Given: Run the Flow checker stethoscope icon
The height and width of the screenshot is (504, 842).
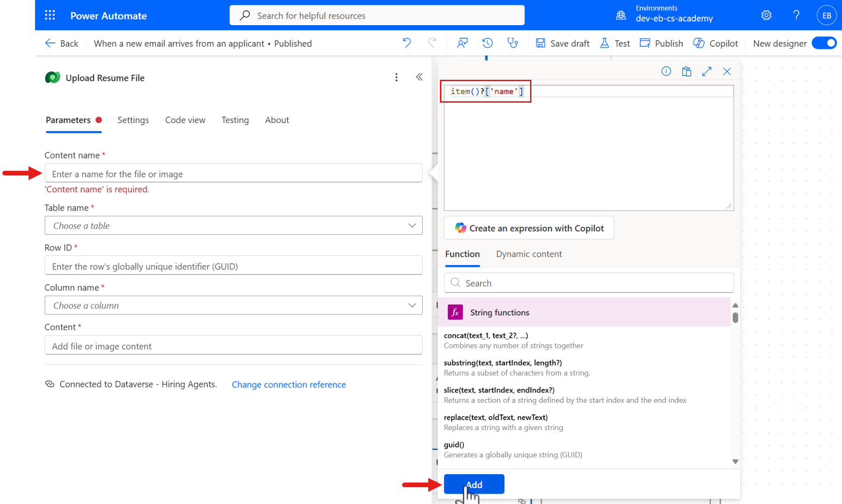Looking at the screenshot, I should (x=513, y=43).
